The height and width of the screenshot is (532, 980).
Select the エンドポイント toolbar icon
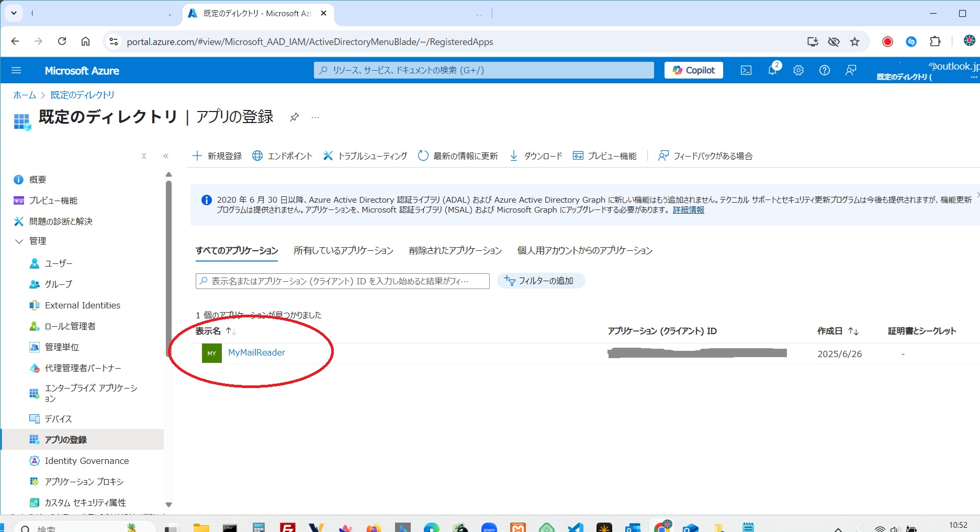coord(282,156)
